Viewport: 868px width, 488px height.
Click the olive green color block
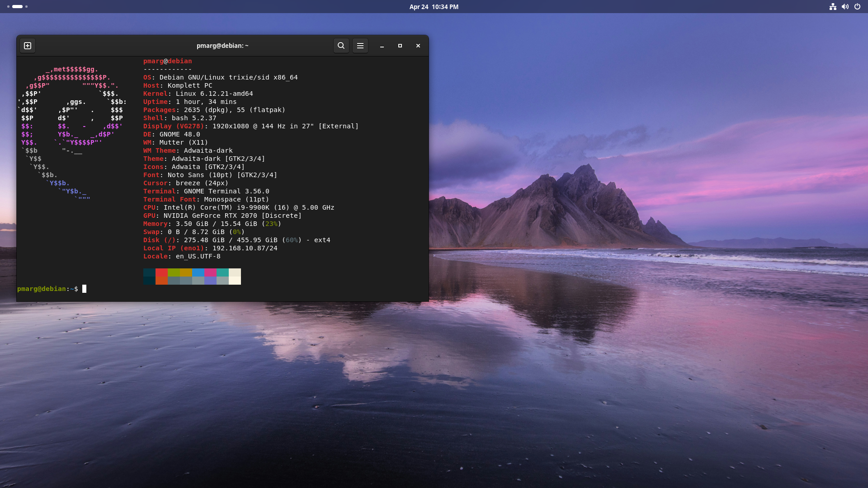pyautogui.click(x=174, y=272)
